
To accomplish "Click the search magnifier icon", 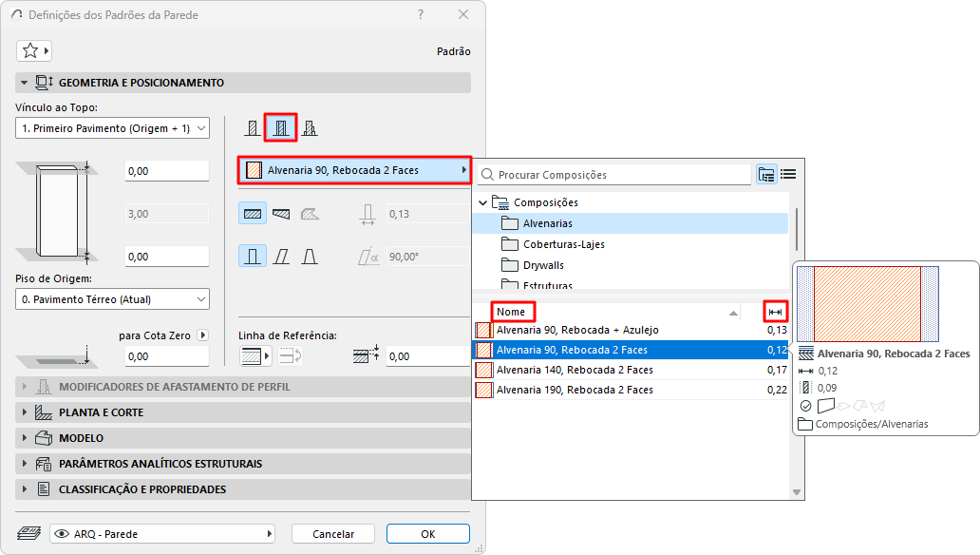I will (x=487, y=175).
